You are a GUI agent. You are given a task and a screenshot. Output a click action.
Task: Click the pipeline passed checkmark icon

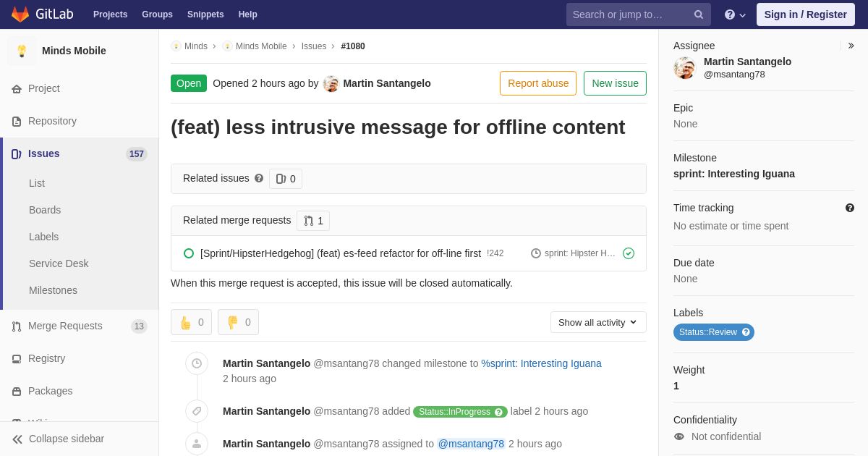[629, 253]
